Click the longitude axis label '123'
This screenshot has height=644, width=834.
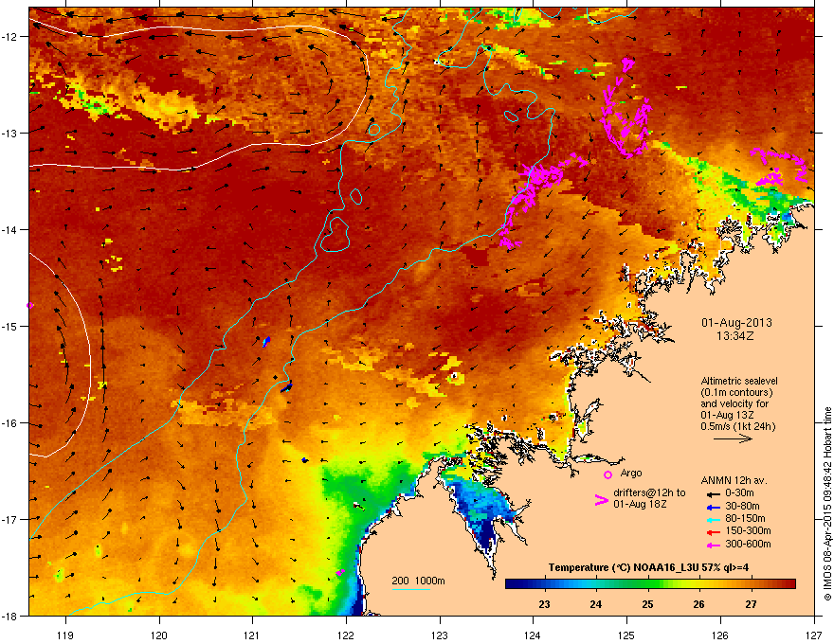click(x=440, y=635)
